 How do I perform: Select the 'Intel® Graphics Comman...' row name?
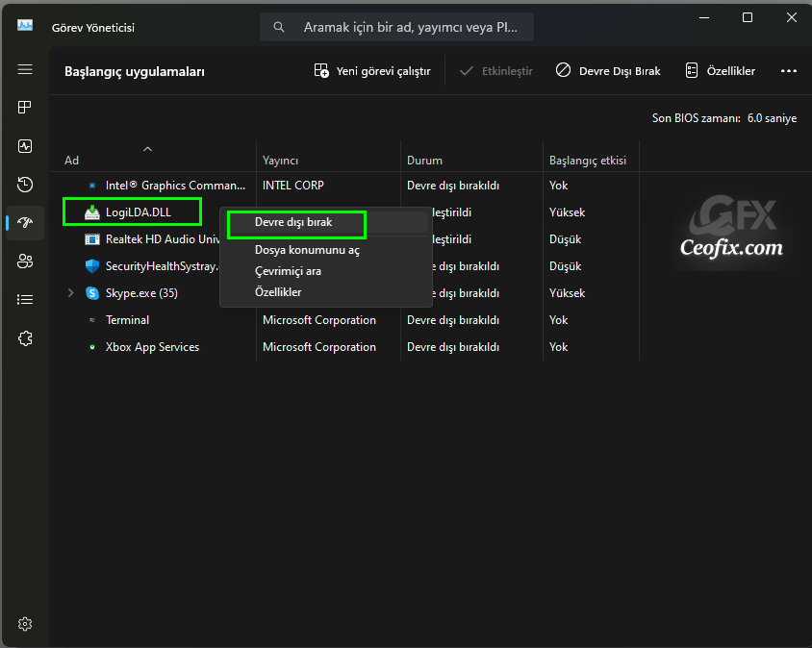[175, 186]
